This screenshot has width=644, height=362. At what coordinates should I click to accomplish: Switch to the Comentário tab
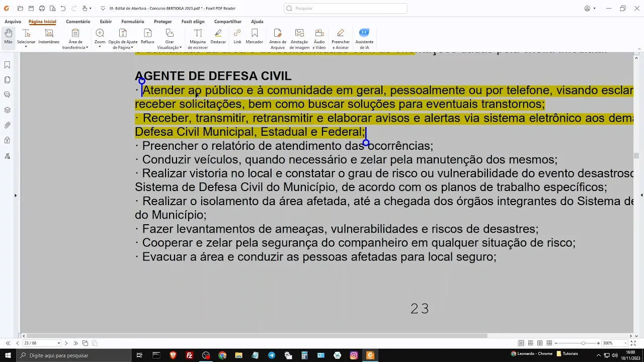(78, 22)
